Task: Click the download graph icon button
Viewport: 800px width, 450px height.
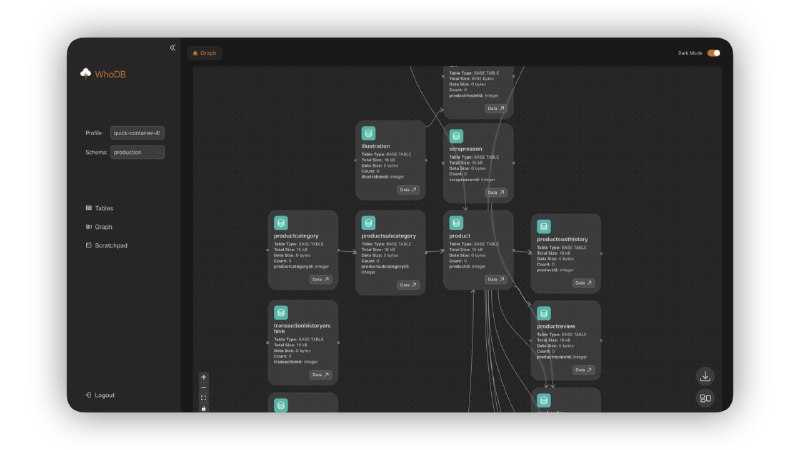Action: point(705,376)
